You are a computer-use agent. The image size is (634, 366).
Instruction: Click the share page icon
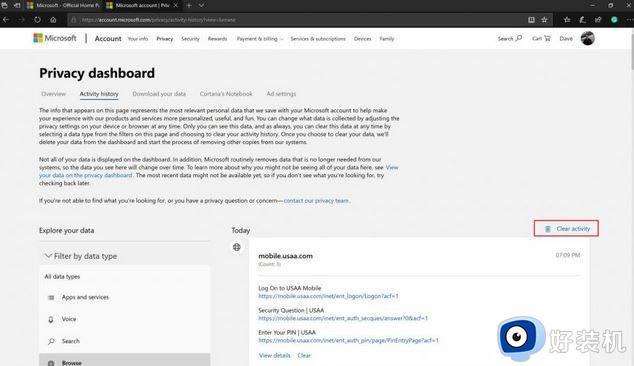[598, 19]
